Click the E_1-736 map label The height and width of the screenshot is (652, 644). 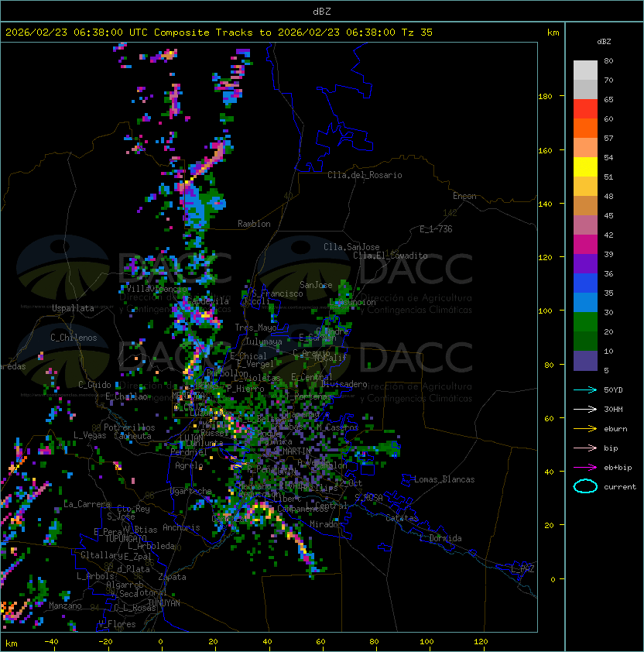click(x=436, y=229)
